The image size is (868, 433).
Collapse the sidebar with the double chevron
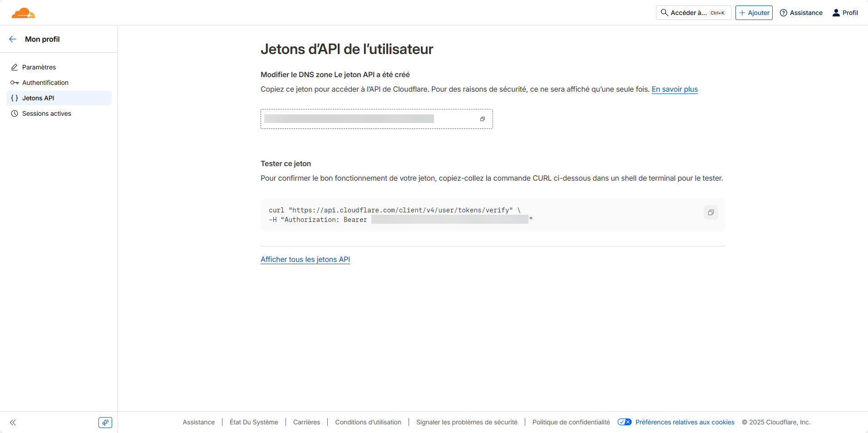click(x=13, y=423)
